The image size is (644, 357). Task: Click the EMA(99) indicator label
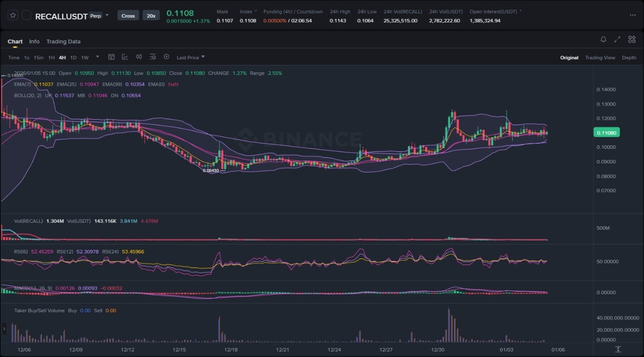point(112,84)
